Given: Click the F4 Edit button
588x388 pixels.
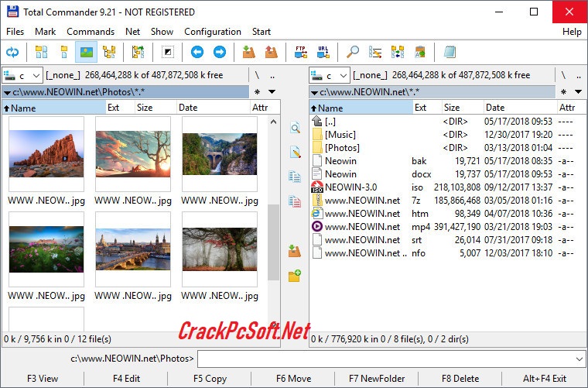Looking at the screenshot, I should coord(126,379).
